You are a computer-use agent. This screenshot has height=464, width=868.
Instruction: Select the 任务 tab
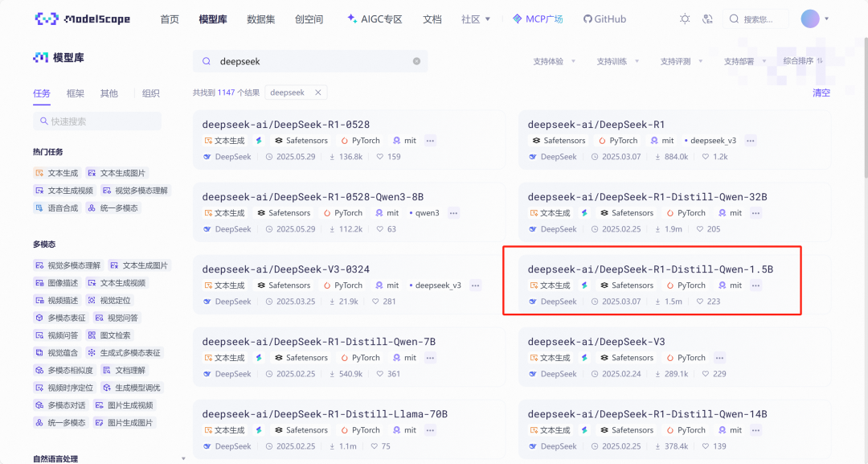42,93
